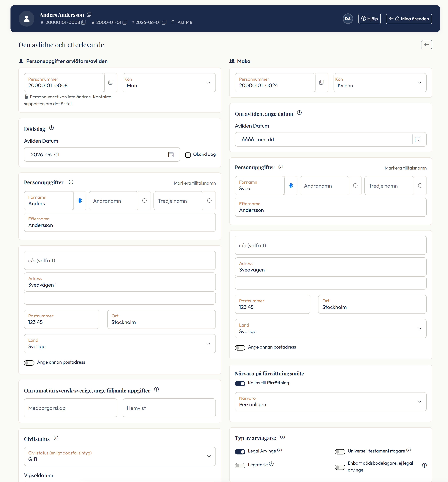Click Maka's Ort field Stockholm
The image size is (448, 482).
tap(372, 304)
